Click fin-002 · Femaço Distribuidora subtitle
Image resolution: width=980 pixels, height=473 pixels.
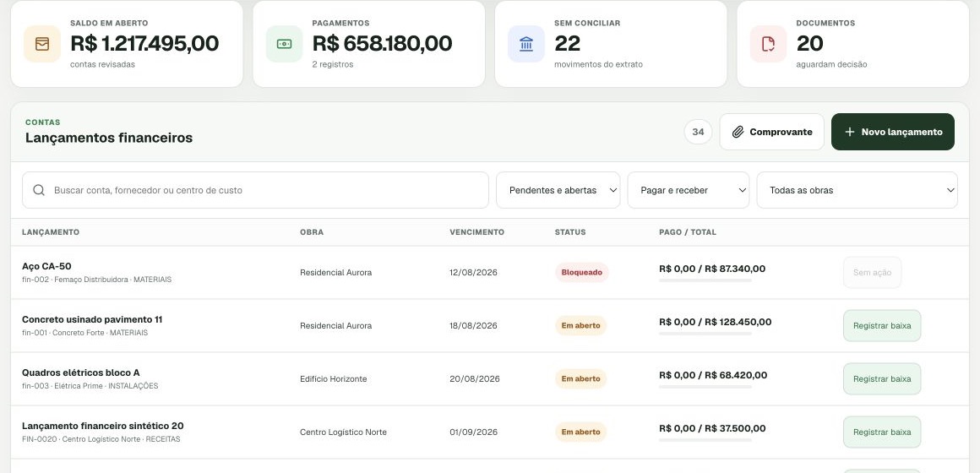click(96, 280)
